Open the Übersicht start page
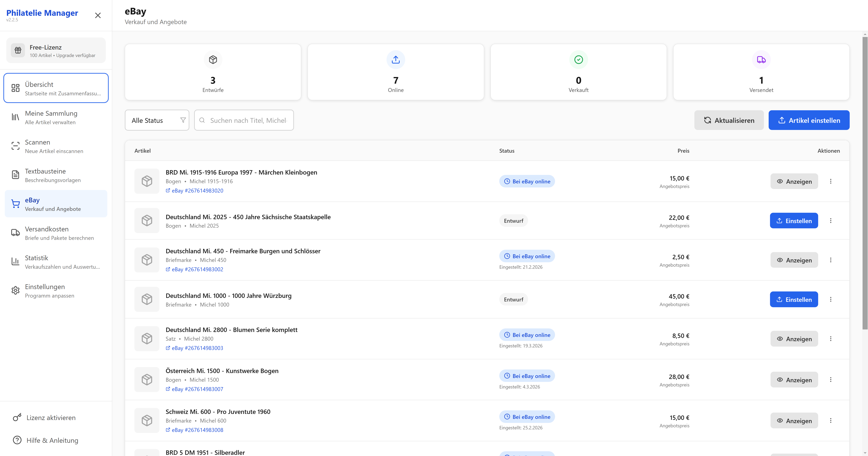Viewport: 868px width, 456px height. 56,88
